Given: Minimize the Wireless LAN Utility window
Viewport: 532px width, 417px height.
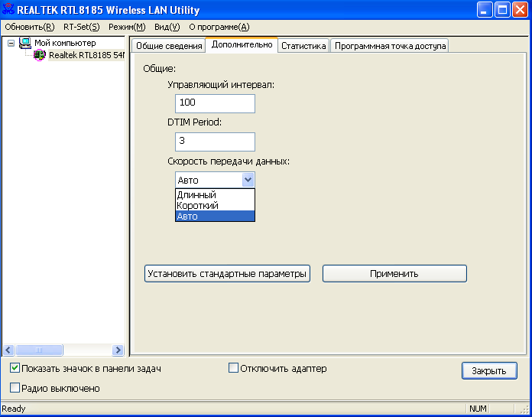Looking at the screenshot, I should (485, 9).
